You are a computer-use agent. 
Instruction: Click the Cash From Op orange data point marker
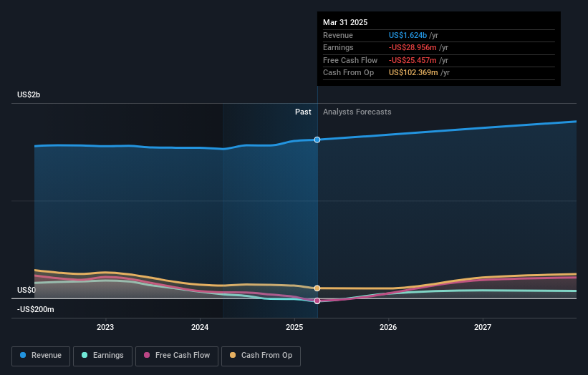pyautogui.click(x=317, y=288)
